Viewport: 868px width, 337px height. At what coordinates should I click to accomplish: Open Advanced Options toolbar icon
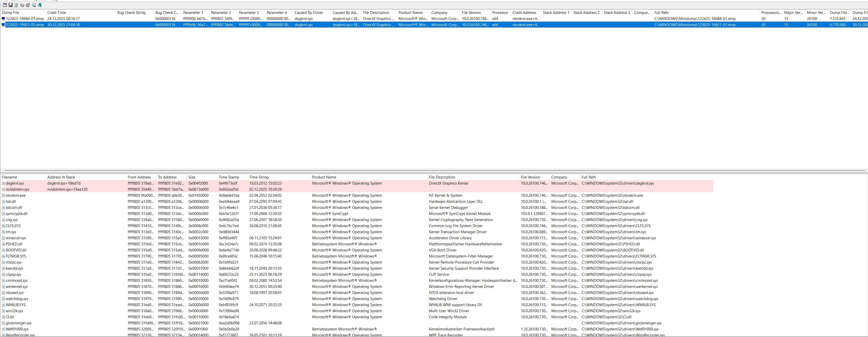click(5, 5)
